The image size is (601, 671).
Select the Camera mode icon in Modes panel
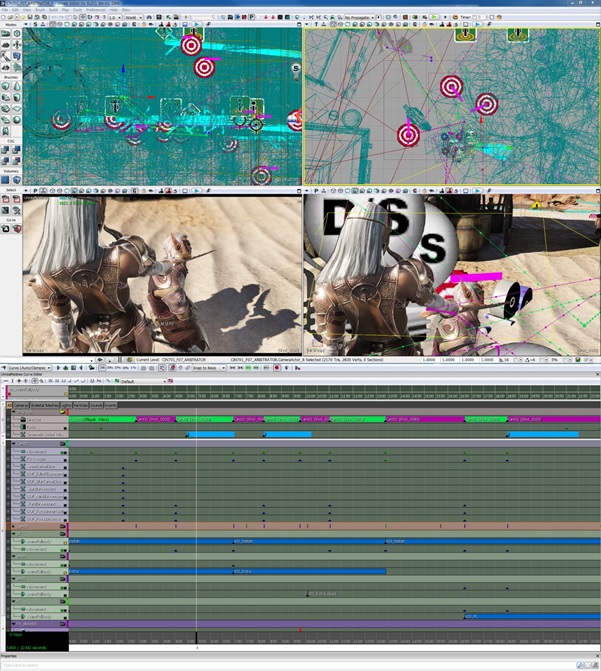pyautogui.click(x=6, y=34)
